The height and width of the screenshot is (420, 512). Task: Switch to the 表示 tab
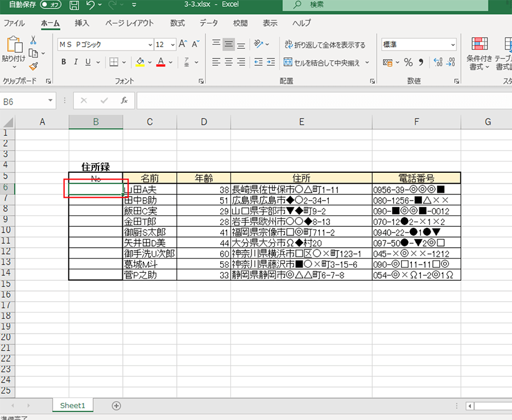coord(270,23)
